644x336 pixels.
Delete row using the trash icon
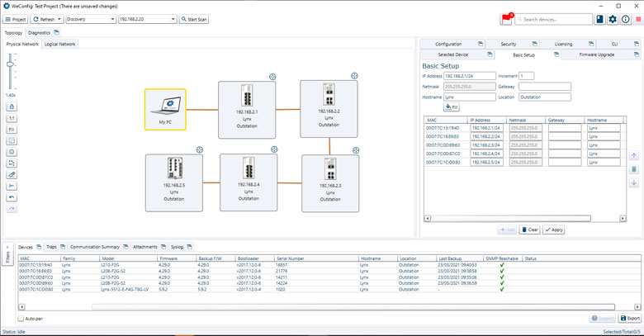pos(634,169)
